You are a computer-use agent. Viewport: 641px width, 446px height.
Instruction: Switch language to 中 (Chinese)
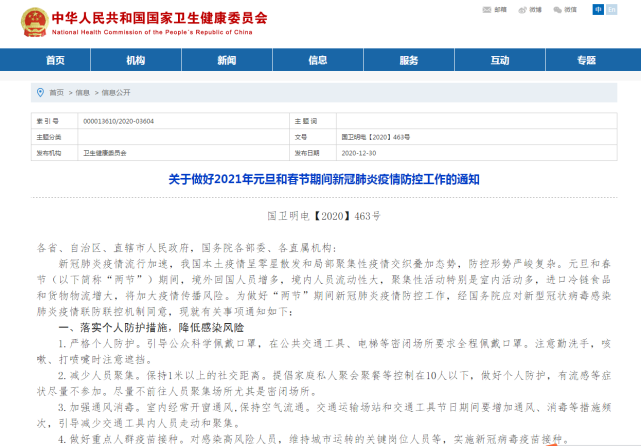[599, 9]
